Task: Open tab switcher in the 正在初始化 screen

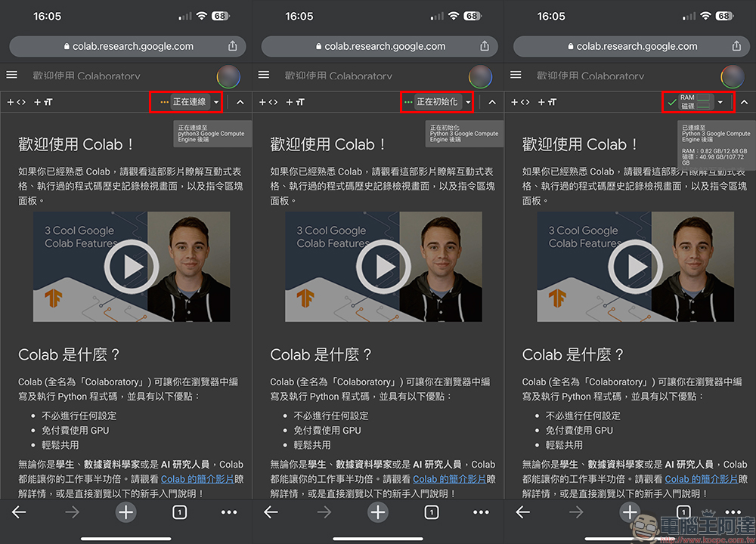Action: [432, 512]
